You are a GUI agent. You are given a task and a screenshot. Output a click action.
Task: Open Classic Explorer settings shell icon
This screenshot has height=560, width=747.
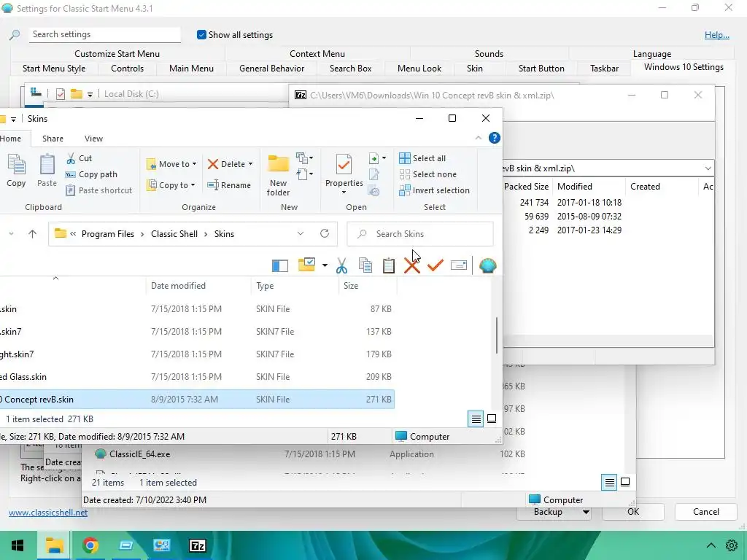click(488, 265)
